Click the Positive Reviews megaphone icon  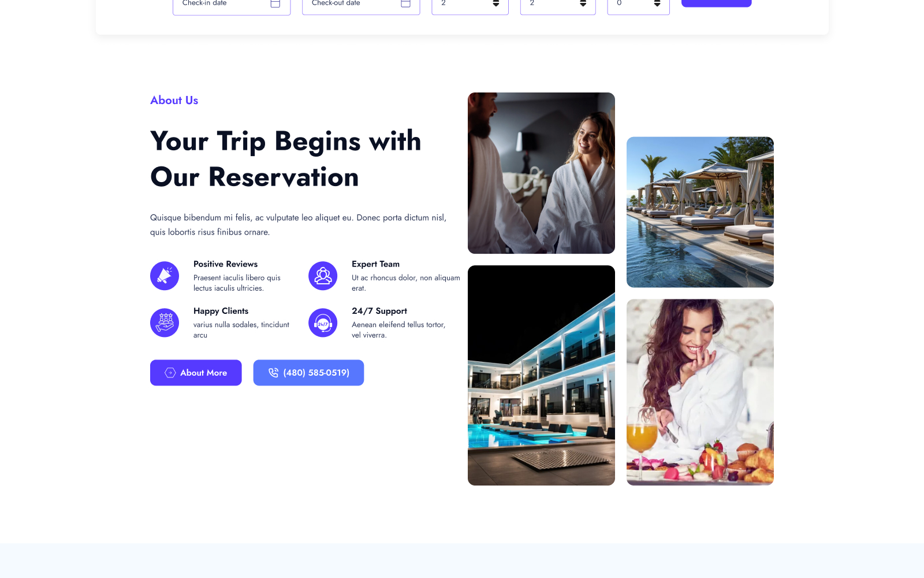[x=165, y=276]
